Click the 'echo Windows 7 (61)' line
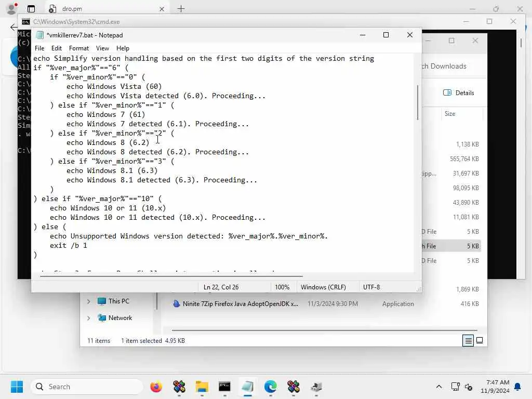 [106, 115]
